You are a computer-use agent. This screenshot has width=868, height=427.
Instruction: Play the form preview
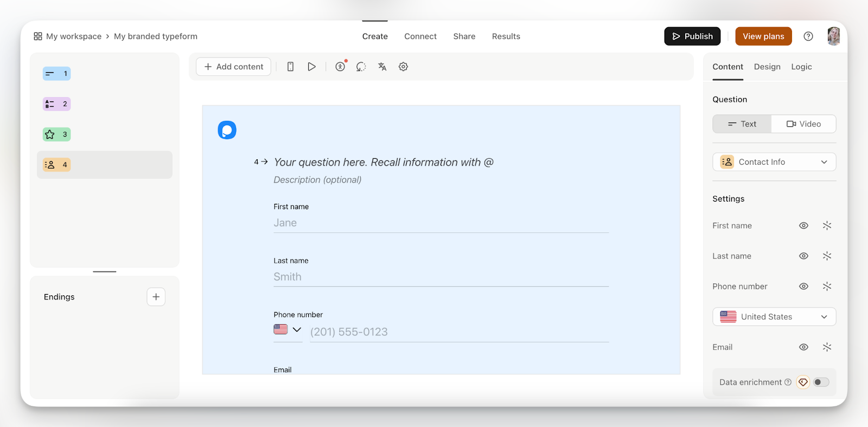tap(311, 67)
